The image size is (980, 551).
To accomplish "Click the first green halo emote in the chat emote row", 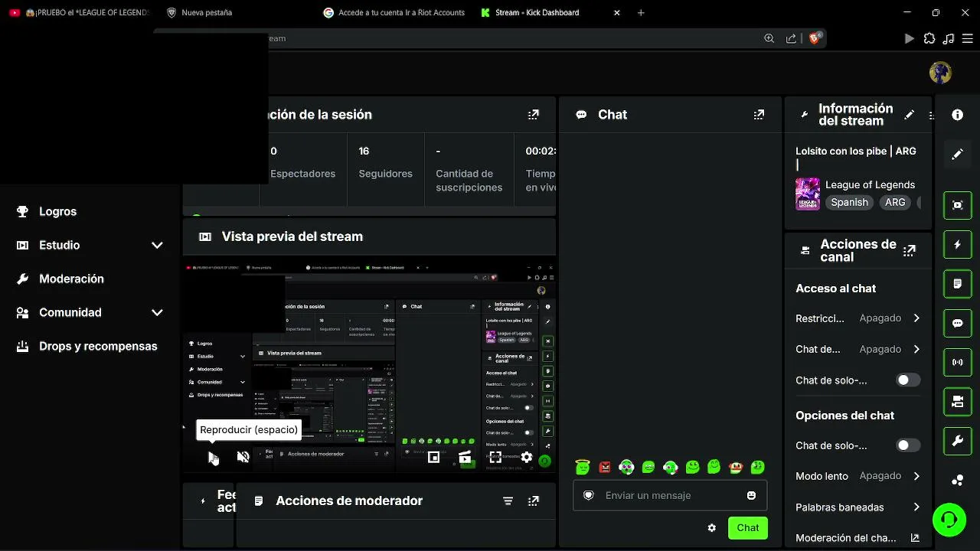I will pos(583,467).
